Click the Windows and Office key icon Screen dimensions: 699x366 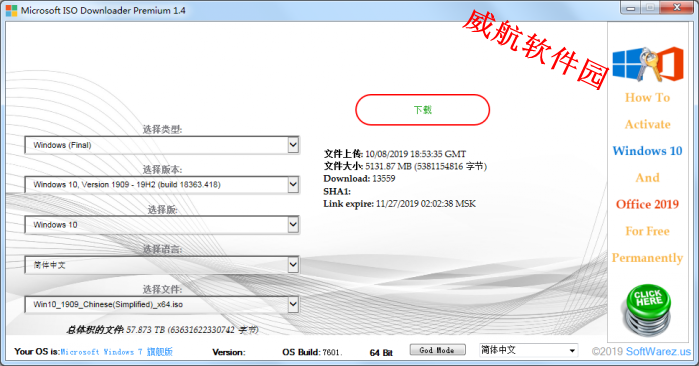coord(648,65)
